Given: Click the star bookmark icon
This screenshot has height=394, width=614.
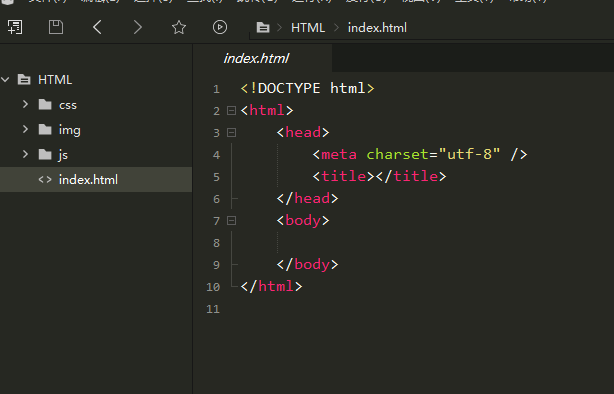Looking at the screenshot, I should point(179,27).
